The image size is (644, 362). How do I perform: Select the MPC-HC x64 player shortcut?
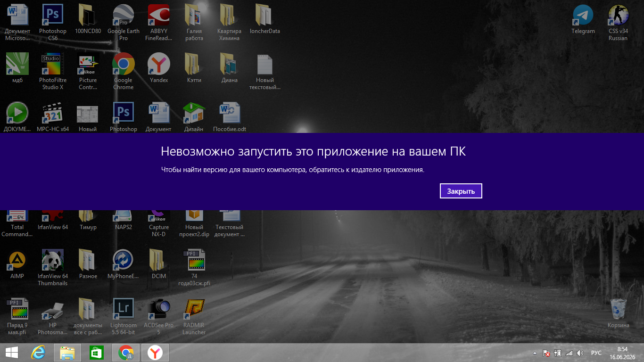tap(53, 116)
